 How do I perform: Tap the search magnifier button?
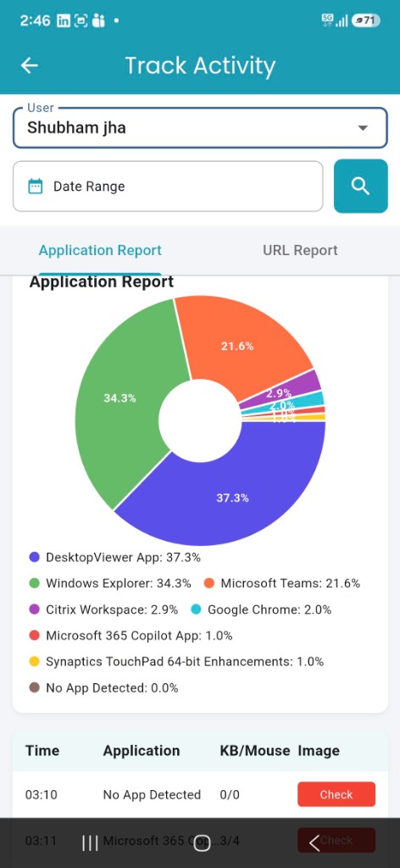point(361,186)
